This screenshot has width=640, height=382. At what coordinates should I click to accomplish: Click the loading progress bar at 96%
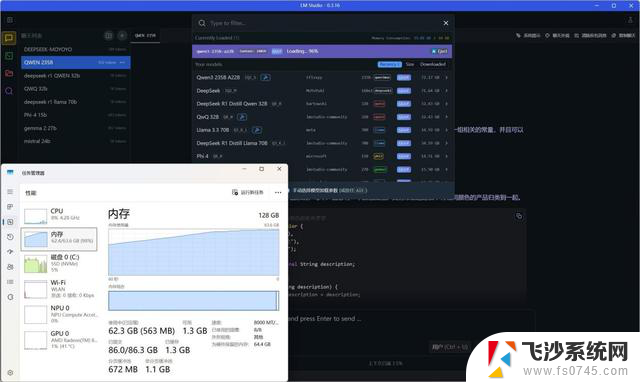tap(322, 51)
